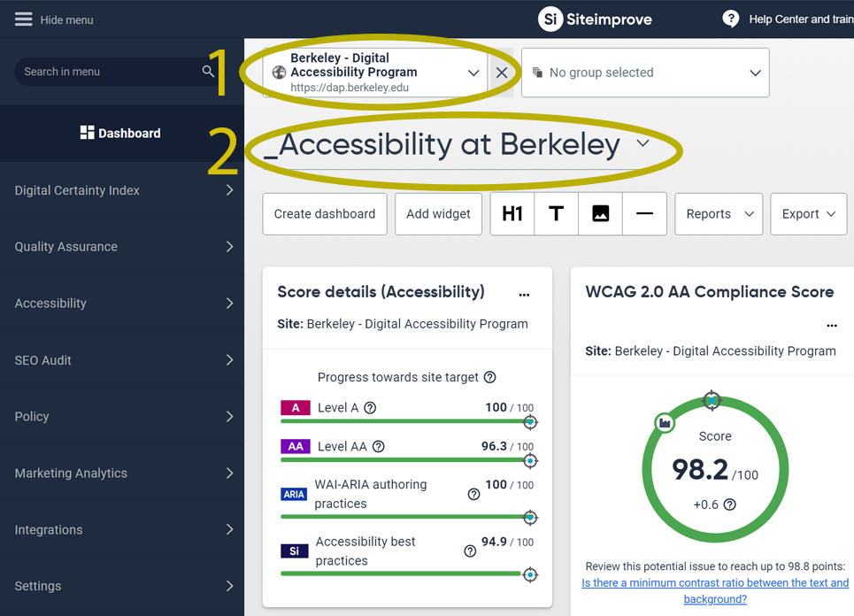Insert a horizontal line widget
The image size is (854, 616).
pyautogui.click(x=644, y=213)
